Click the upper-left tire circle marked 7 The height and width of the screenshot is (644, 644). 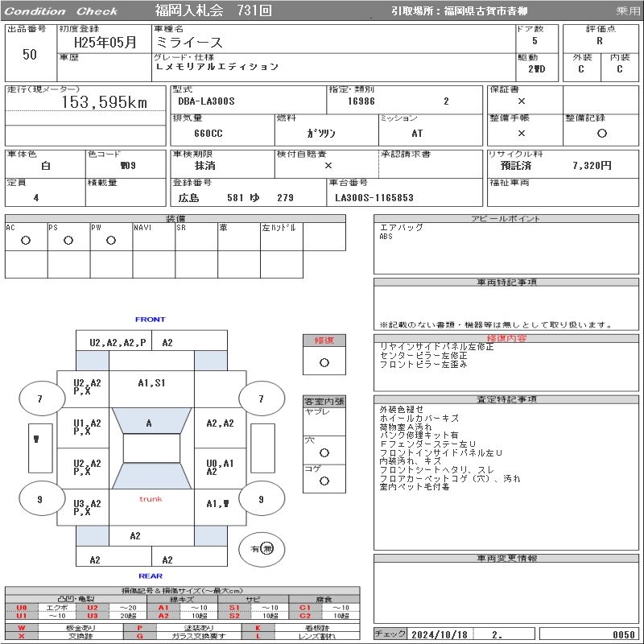pyautogui.click(x=40, y=398)
